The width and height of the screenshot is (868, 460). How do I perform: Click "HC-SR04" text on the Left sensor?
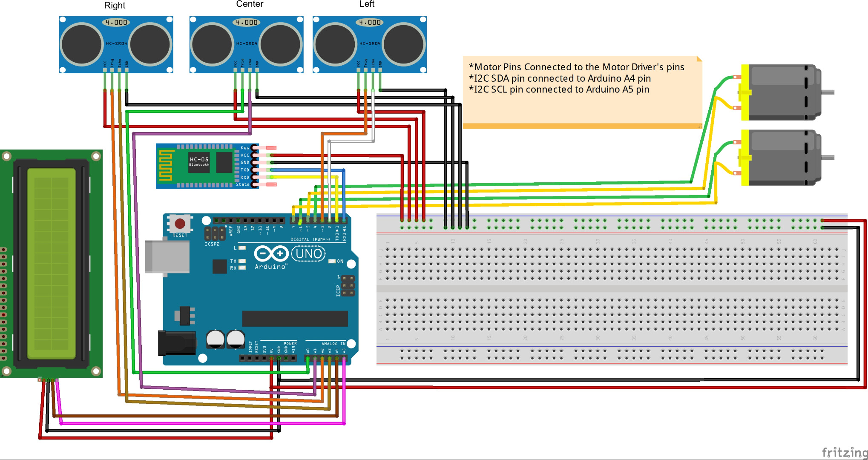370,43
